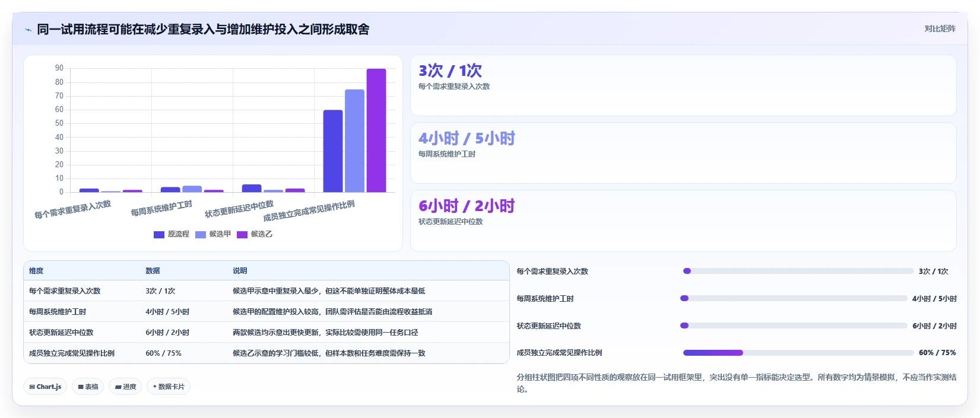Click the 3次 / 1次 data card

683,85
